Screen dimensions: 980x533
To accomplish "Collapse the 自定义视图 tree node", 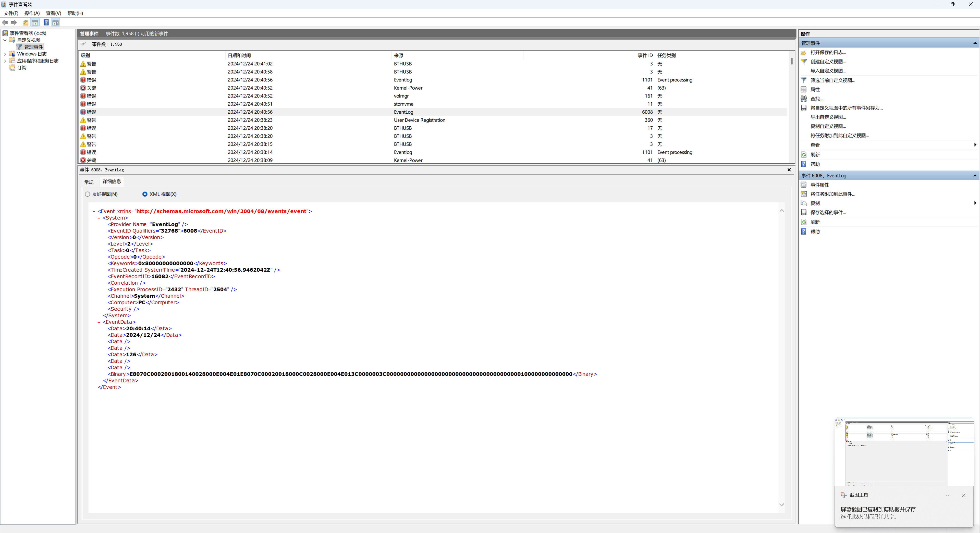I will pyautogui.click(x=5, y=40).
